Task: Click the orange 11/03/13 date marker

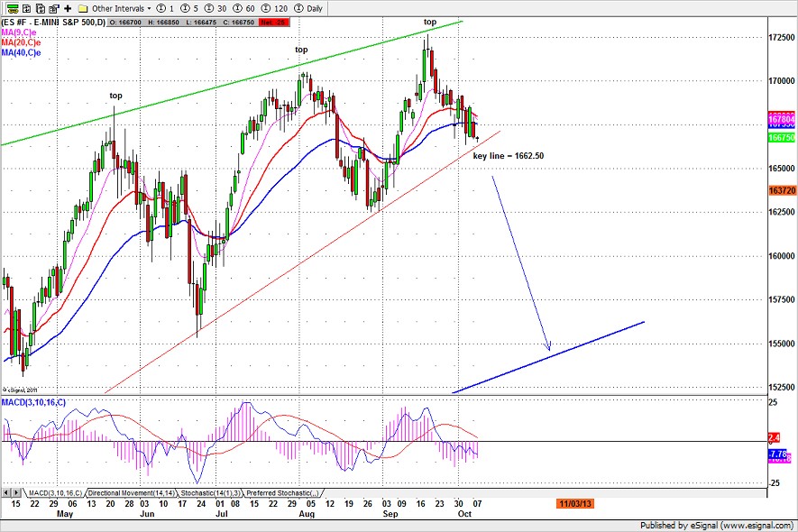Action: (x=574, y=505)
